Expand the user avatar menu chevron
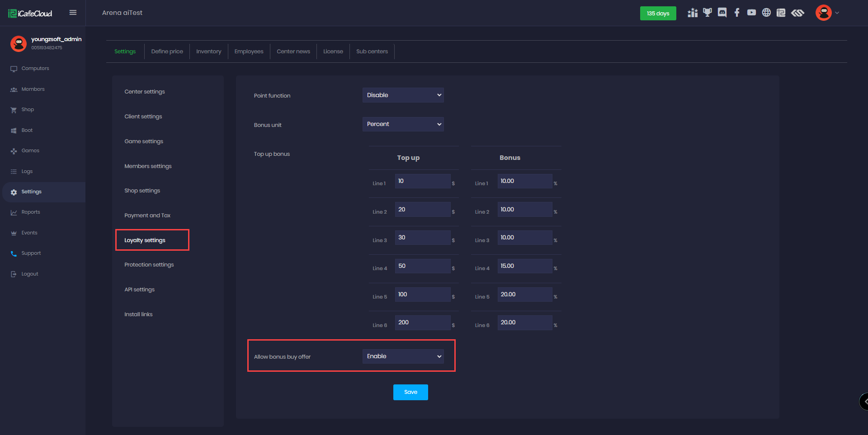The height and width of the screenshot is (435, 868). pyautogui.click(x=837, y=13)
